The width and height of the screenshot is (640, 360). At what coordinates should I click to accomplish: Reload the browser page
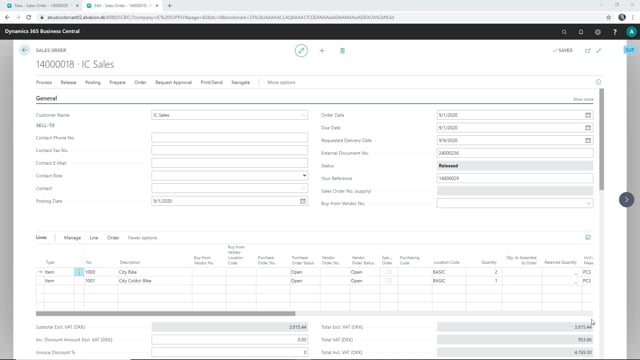click(29, 17)
